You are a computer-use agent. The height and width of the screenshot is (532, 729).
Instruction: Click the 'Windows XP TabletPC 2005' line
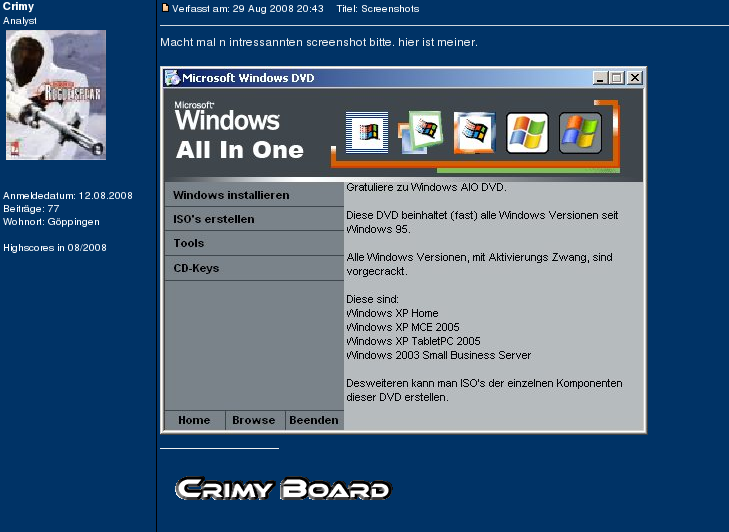(413, 341)
